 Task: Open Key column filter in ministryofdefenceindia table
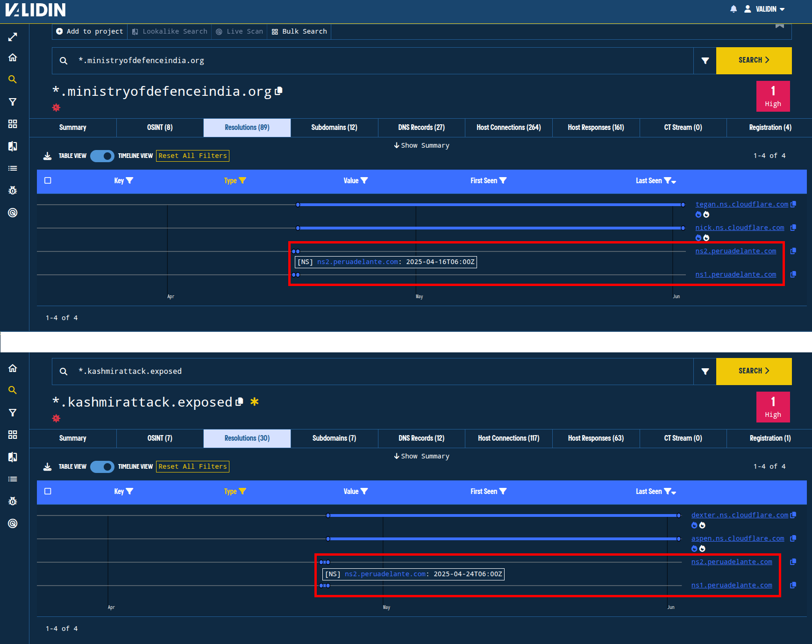tap(129, 181)
